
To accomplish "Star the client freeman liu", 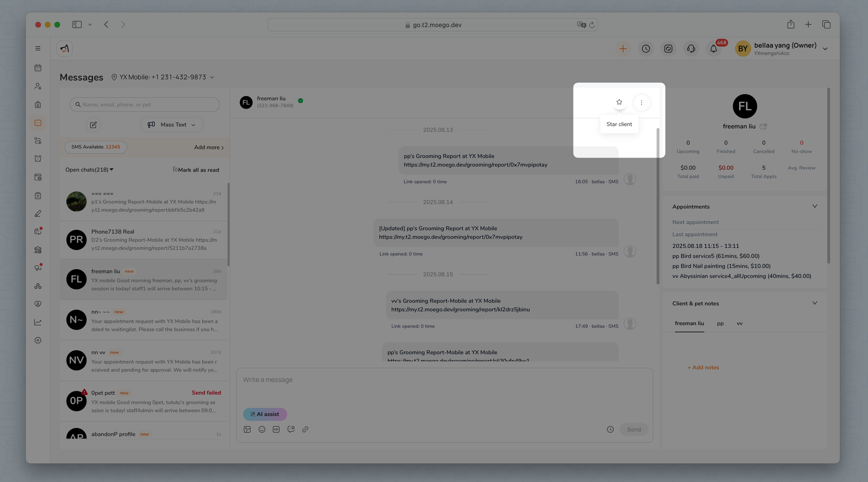I will point(619,102).
